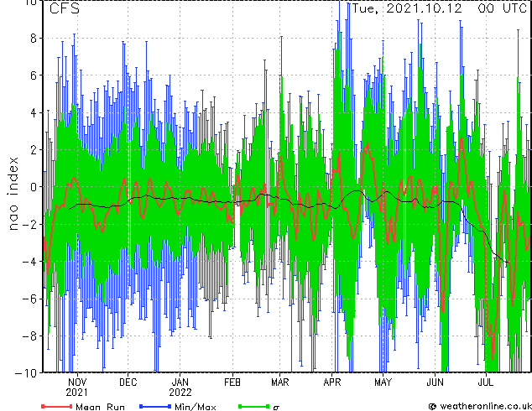Click the y-axis value 6
This screenshot has width=532, height=411.
tap(34, 75)
